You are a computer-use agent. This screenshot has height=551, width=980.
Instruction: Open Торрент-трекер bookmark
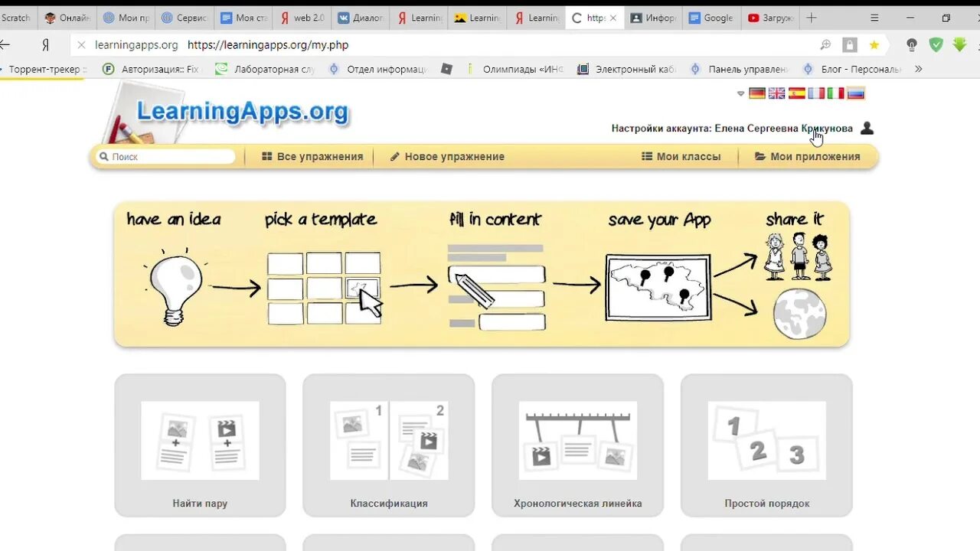(45, 69)
